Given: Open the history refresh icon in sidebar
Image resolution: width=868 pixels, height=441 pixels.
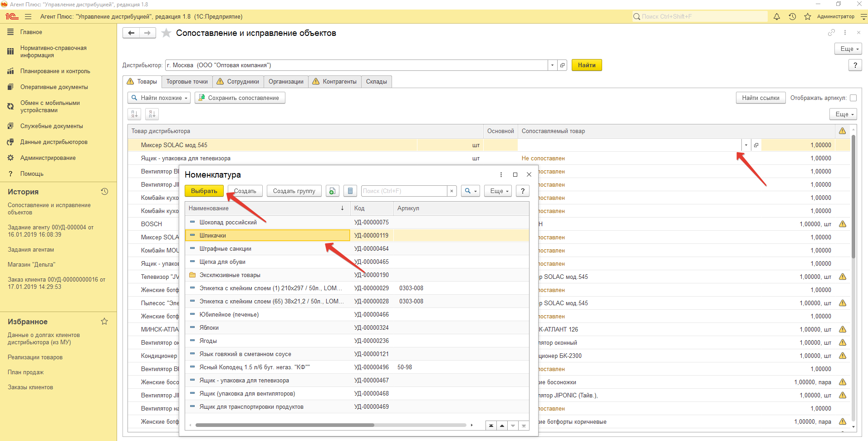Looking at the screenshot, I should [x=104, y=192].
